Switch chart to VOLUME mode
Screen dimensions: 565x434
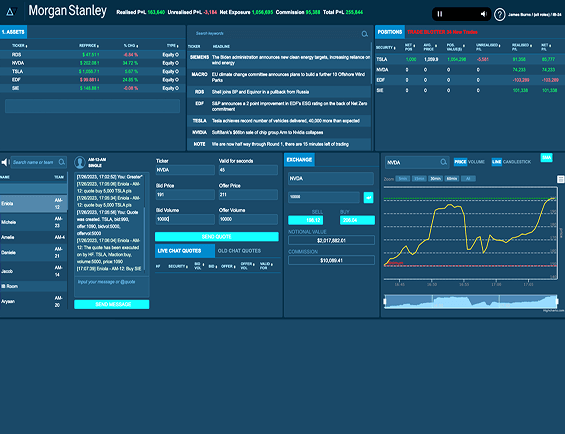(476, 162)
